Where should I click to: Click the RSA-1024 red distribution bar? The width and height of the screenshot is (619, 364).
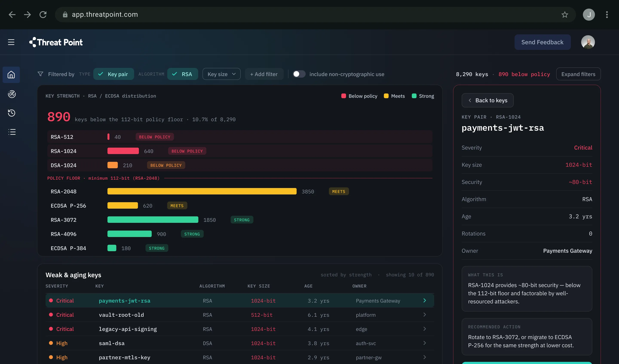coord(123,151)
